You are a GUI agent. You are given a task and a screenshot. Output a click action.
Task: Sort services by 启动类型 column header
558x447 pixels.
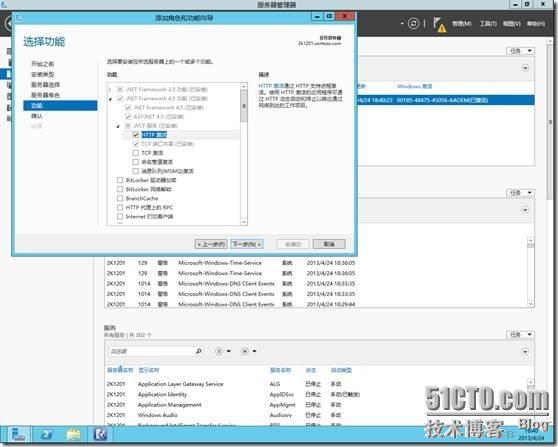tap(341, 370)
